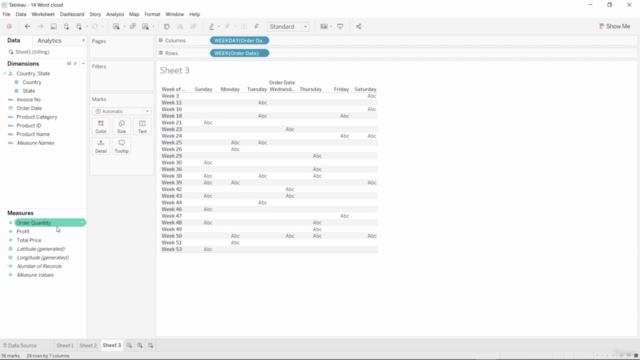The height and width of the screenshot is (360, 640).
Task: Open the File menu
Action: [7, 14]
